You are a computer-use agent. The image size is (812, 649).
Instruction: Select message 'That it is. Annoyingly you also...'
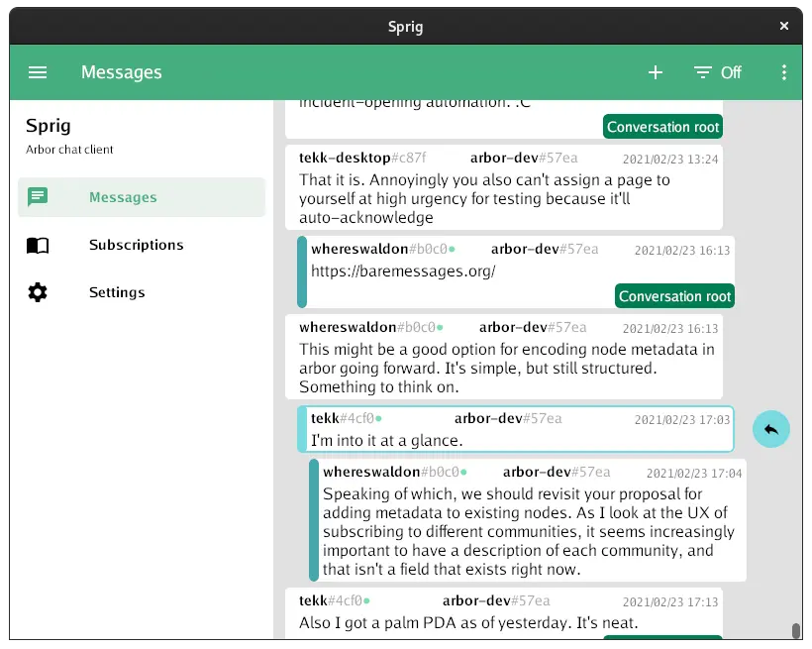pyautogui.click(x=503, y=187)
